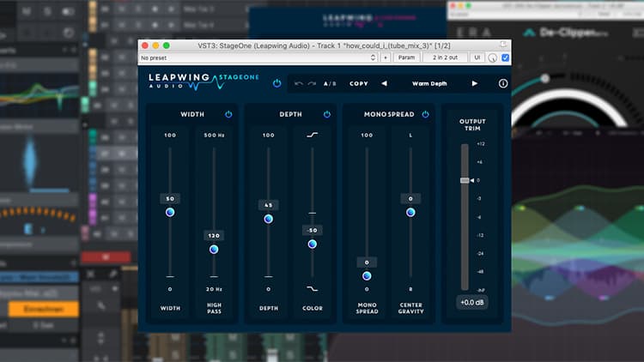Click the 2 in 2 out routing button
The image size is (644, 362).
point(445,57)
